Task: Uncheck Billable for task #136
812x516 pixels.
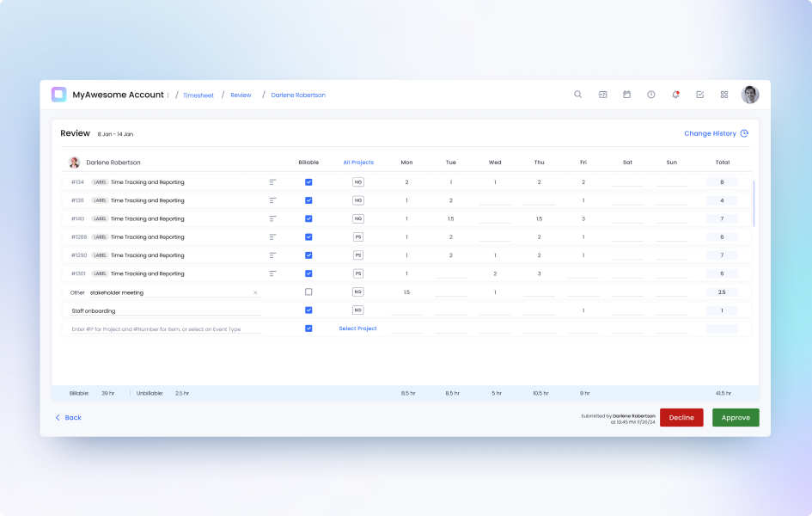Action: 308,200
